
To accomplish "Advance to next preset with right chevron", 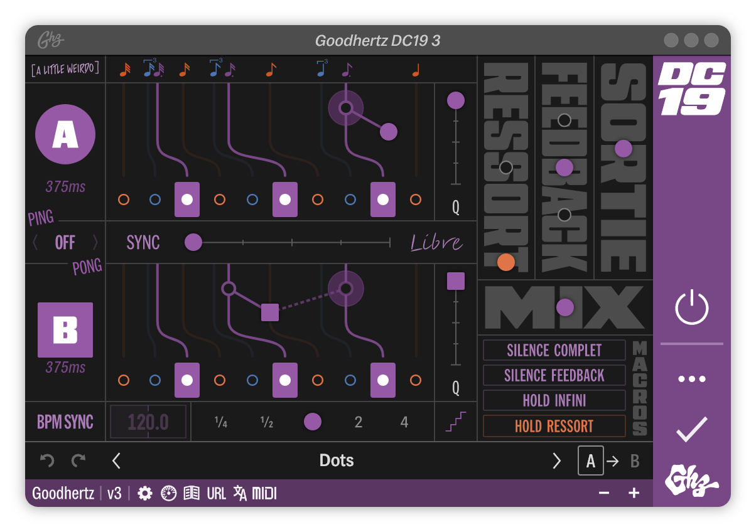I will coord(556,460).
